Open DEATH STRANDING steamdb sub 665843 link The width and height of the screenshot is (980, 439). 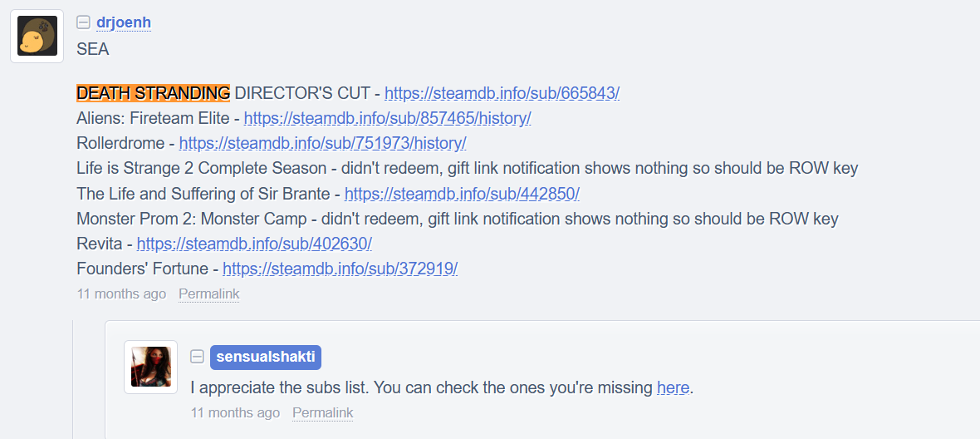(502, 93)
